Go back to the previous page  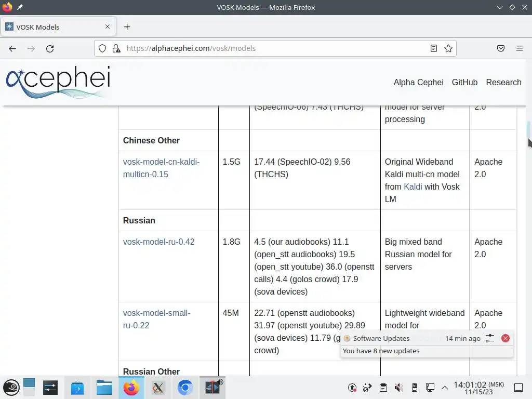[x=12, y=48]
